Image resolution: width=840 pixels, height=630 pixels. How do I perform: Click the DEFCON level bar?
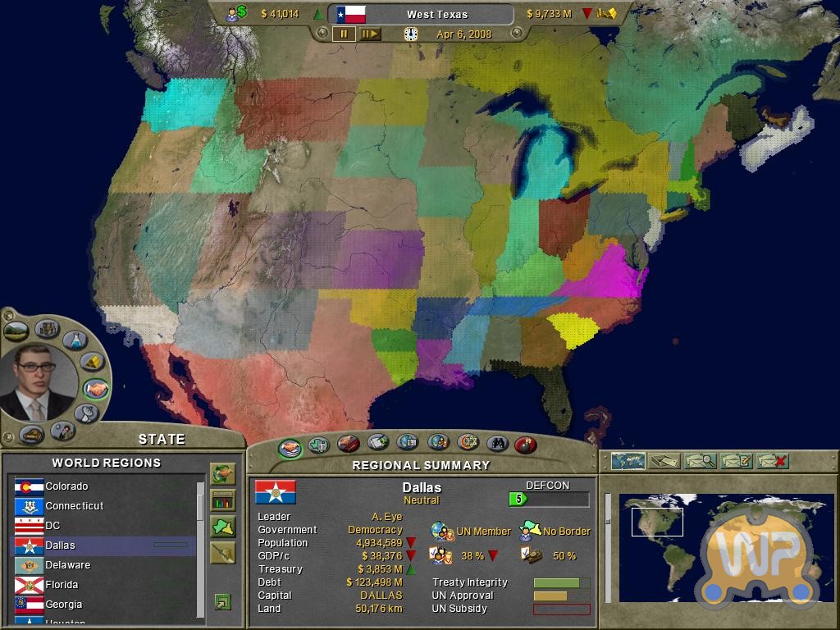point(548,499)
